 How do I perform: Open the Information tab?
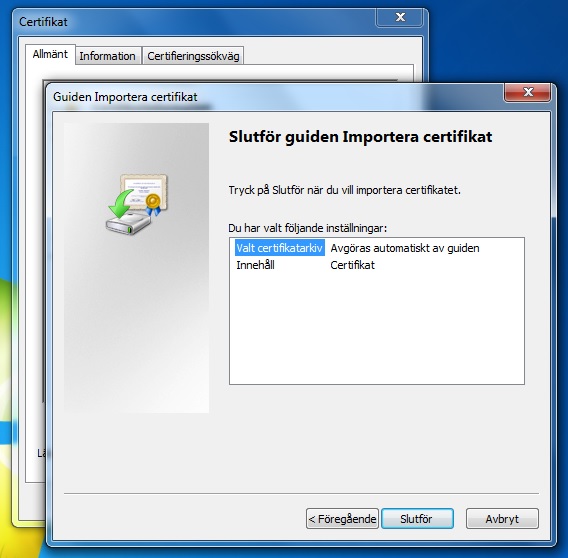click(x=108, y=56)
